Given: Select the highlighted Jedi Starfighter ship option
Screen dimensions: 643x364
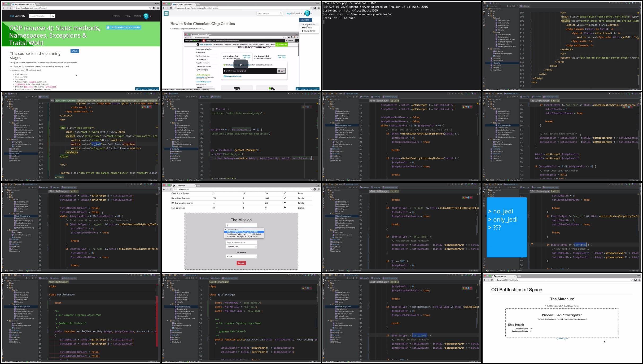Looking at the screenshot, I should [244, 232].
